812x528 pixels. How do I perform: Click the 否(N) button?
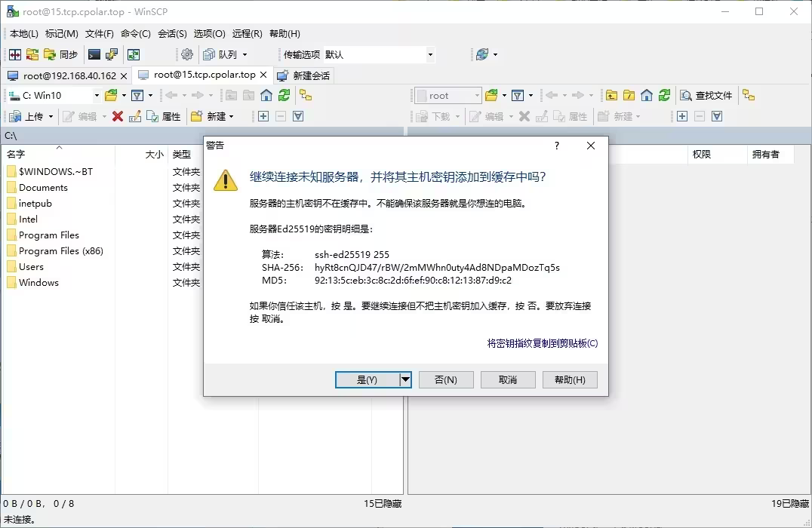446,379
